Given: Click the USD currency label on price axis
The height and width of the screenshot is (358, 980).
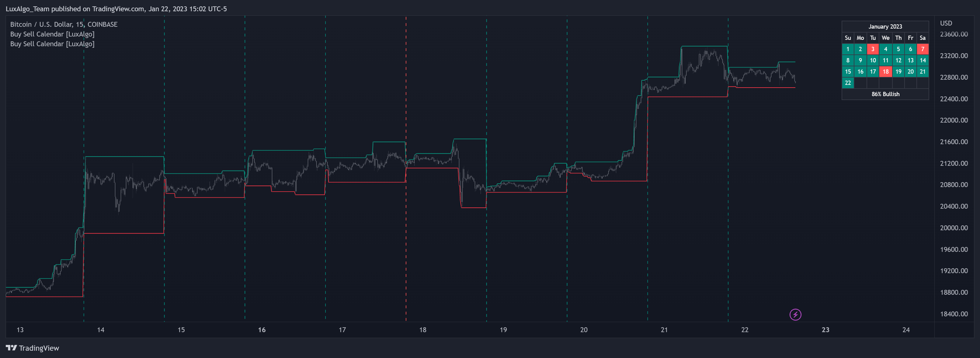Looking at the screenshot, I should point(946,23).
